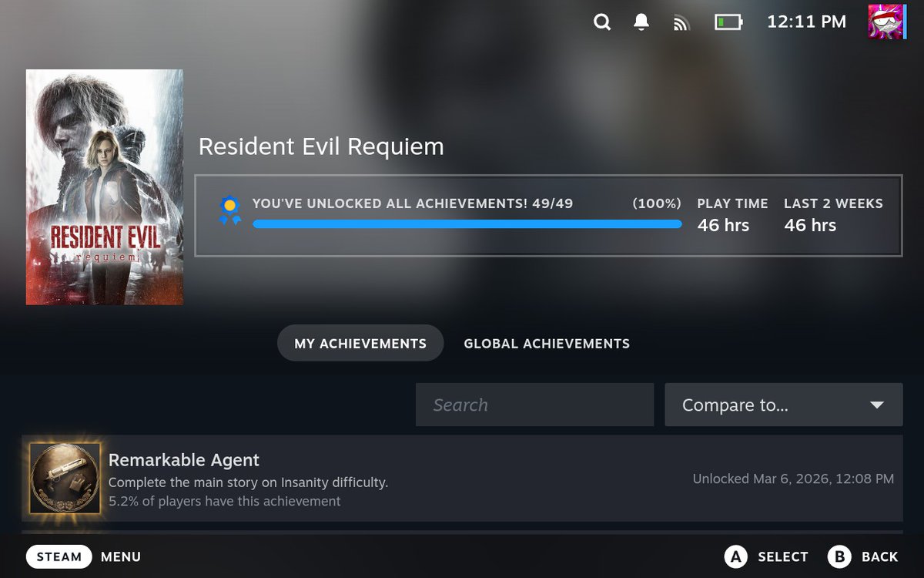
Task: Click the Remarkable Agent achievement title
Action: 184,460
